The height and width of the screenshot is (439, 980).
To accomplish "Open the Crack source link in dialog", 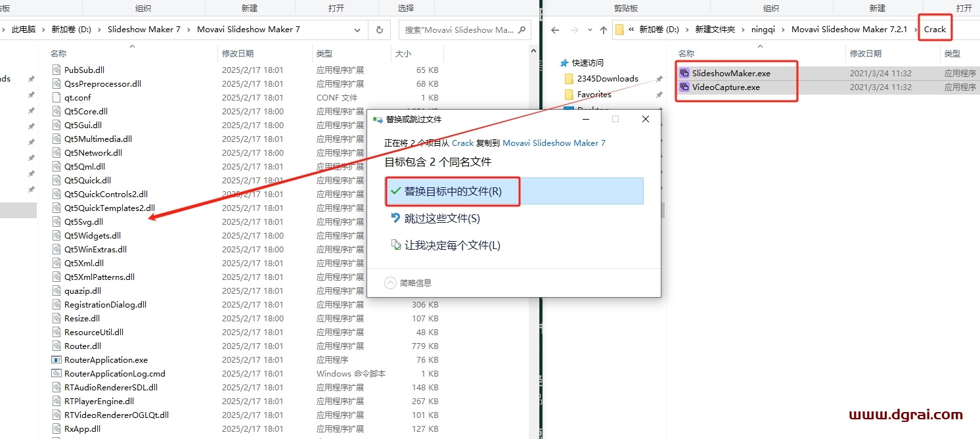I will click(x=463, y=143).
